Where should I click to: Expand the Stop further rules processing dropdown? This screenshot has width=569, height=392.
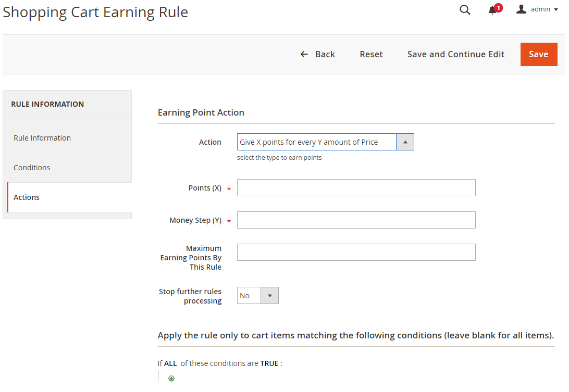pos(258,296)
